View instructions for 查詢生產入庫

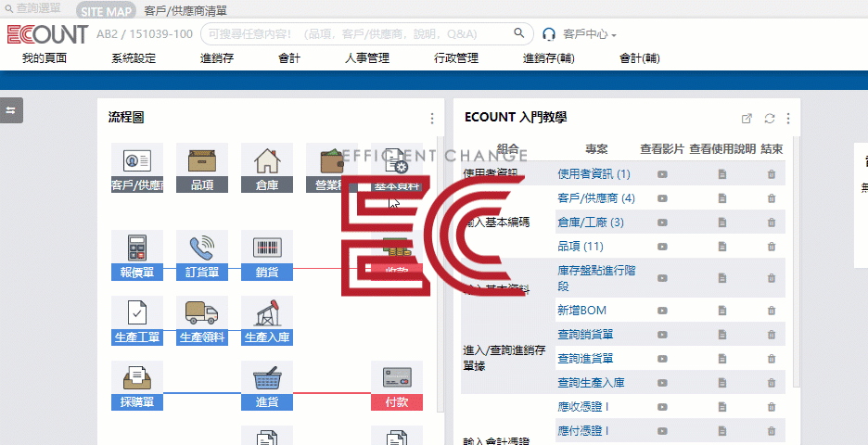(x=721, y=383)
